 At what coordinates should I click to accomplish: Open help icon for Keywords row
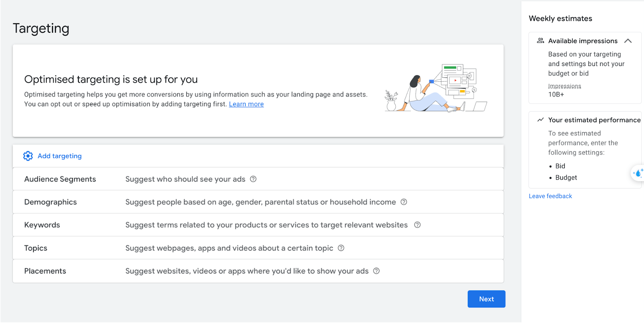pyautogui.click(x=417, y=225)
